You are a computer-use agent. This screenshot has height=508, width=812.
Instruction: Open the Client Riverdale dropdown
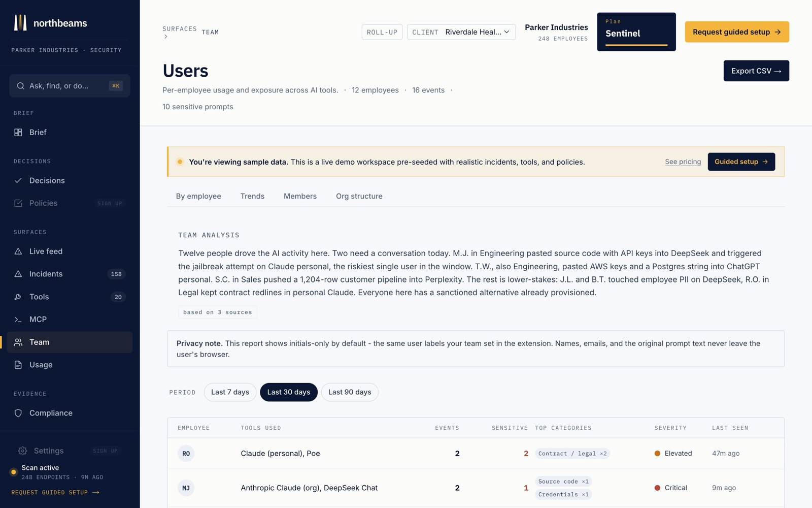coord(461,32)
